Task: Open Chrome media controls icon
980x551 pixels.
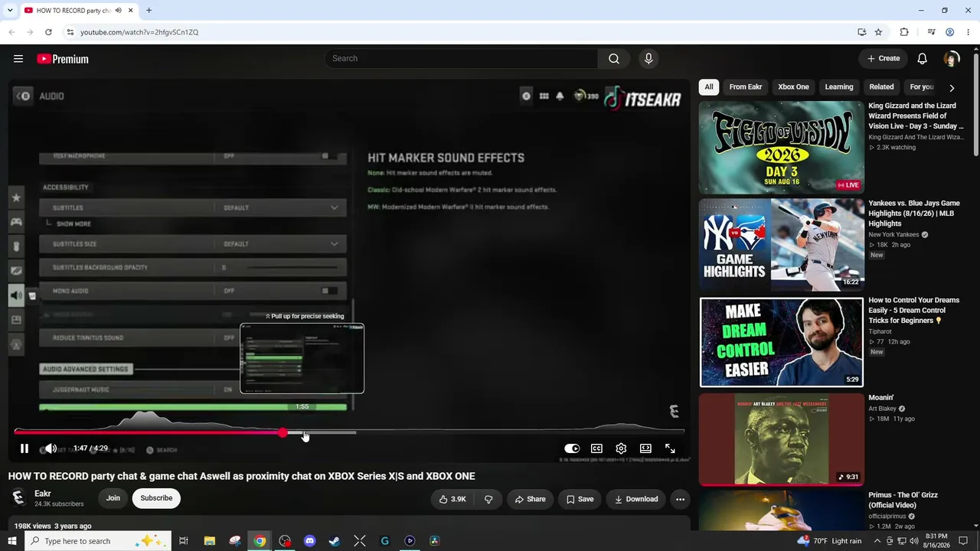Action: (931, 32)
